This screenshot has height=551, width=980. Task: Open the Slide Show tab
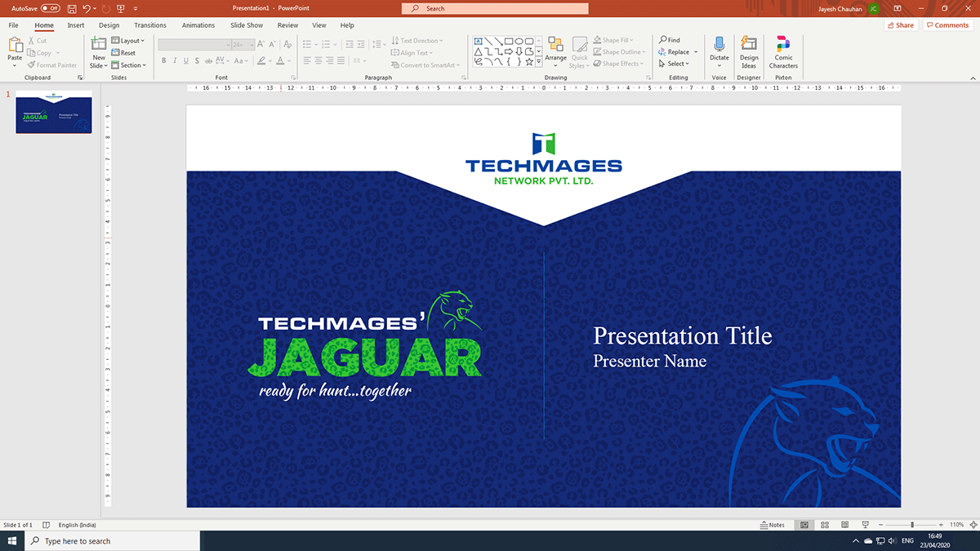[x=247, y=25]
